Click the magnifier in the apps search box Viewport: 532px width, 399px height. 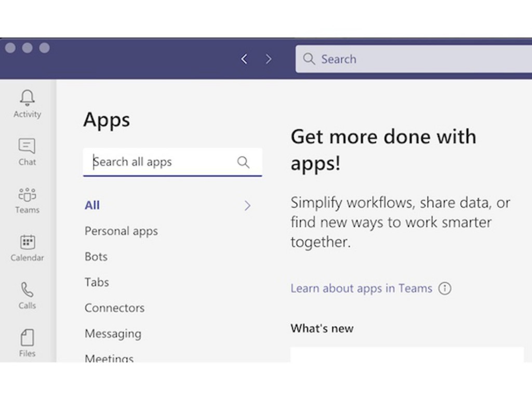click(x=243, y=162)
